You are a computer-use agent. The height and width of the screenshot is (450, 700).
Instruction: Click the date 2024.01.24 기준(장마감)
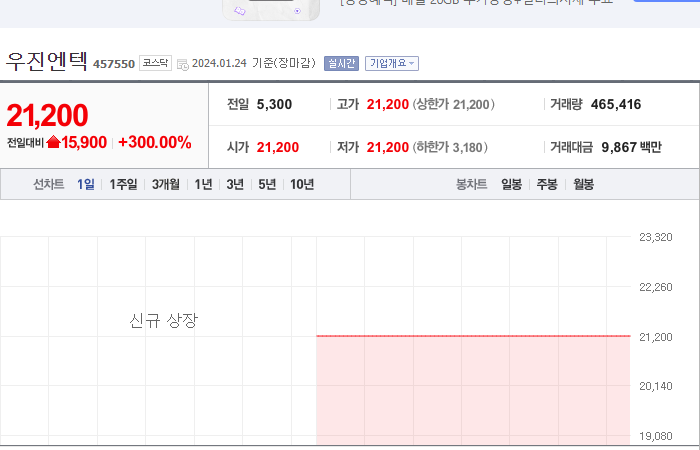point(254,63)
